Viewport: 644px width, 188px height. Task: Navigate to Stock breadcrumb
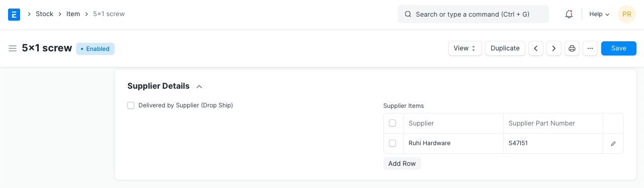[44, 14]
